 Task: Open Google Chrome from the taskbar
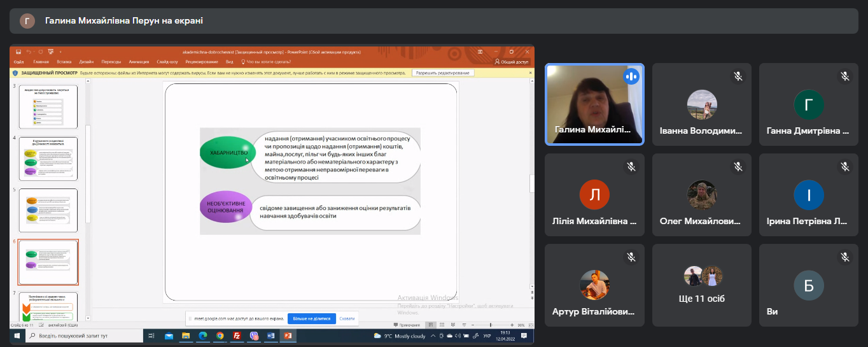[x=220, y=336]
